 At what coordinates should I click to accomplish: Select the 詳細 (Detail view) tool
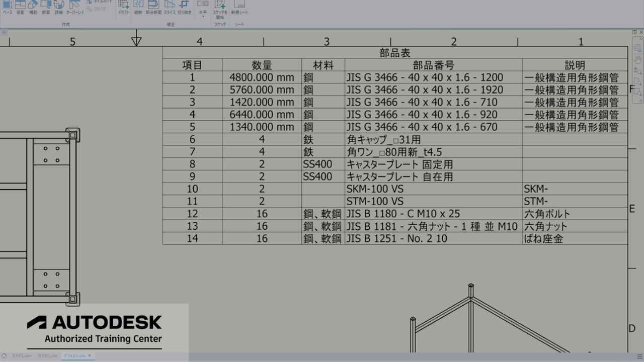pos(59,8)
